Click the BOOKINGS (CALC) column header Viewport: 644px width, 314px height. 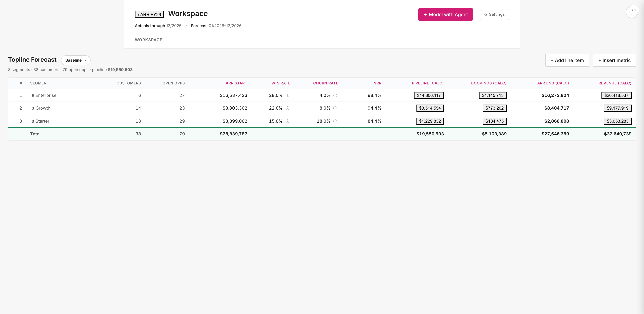489,83
